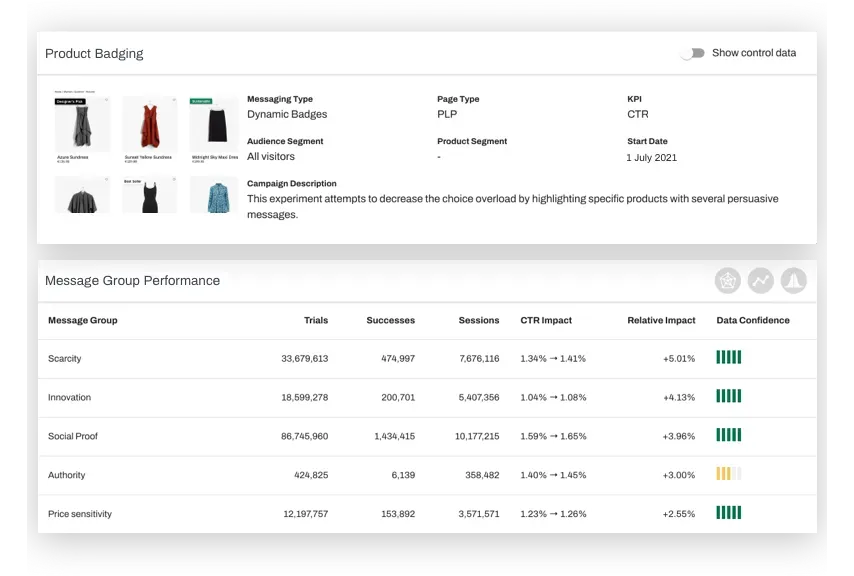Click the 1.34% → 1.41% CTR impact

pyautogui.click(x=553, y=359)
